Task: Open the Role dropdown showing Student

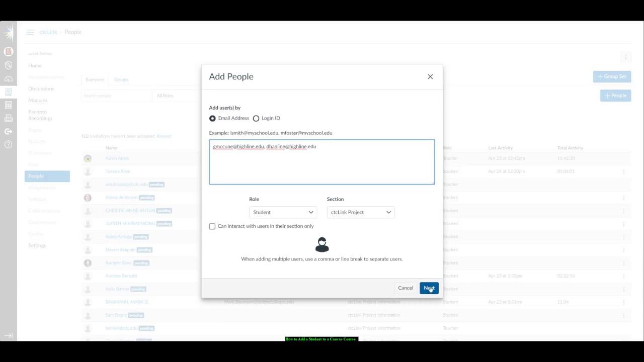Action: click(x=283, y=212)
